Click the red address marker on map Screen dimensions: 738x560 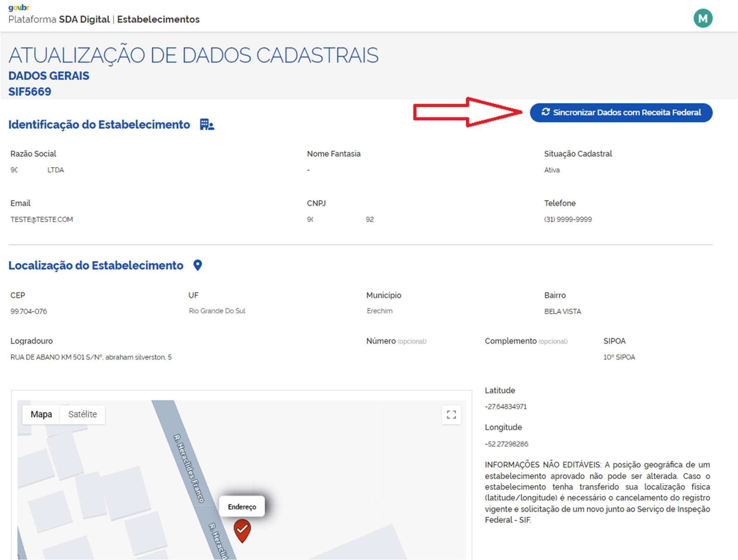pyautogui.click(x=242, y=530)
